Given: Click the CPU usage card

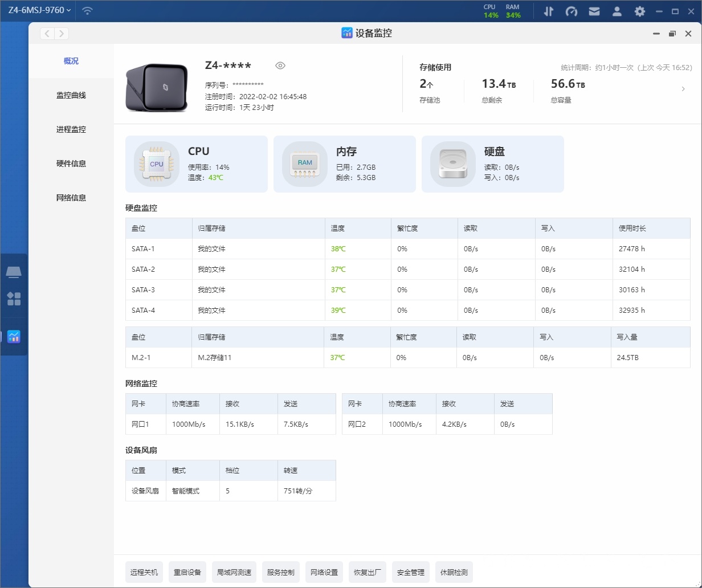Looking at the screenshot, I should point(196,164).
